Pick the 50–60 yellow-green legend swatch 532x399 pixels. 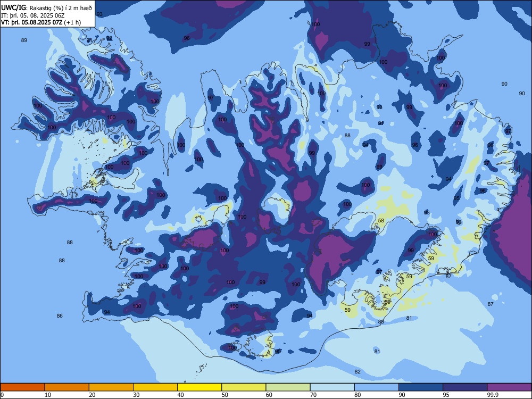tap(244, 387)
